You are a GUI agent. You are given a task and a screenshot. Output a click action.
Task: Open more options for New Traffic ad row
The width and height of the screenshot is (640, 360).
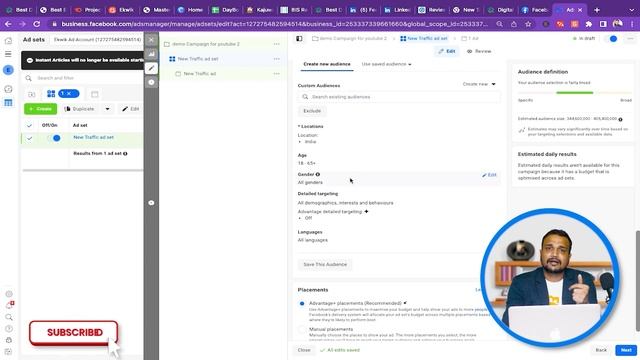pos(277,73)
